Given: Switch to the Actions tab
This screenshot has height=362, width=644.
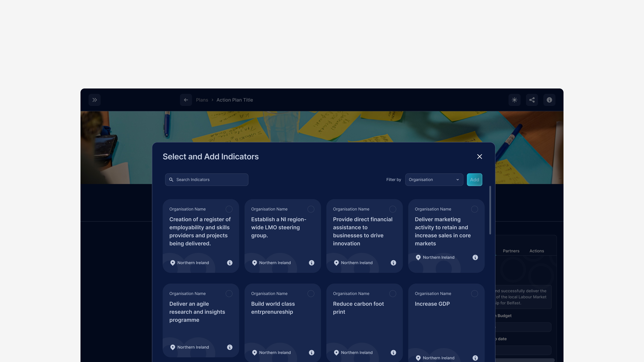Looking at the screenshot, I should click(537, 251).
